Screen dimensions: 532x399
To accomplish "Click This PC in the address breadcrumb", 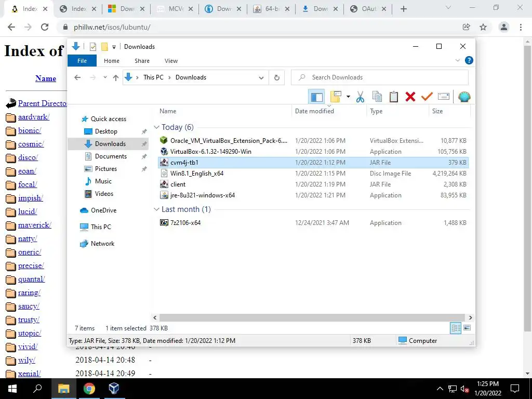I will 153,77.
